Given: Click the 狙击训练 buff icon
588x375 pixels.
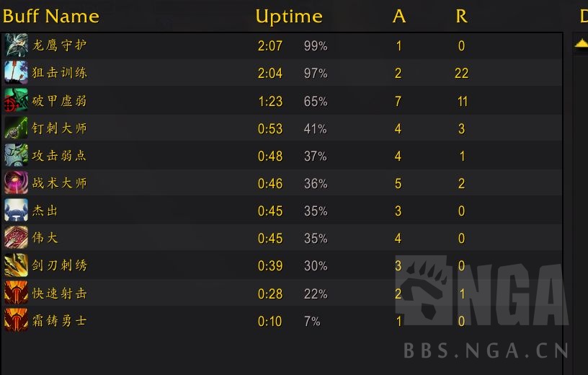Looking at the screenshot, I should click(x=16, y=73).
